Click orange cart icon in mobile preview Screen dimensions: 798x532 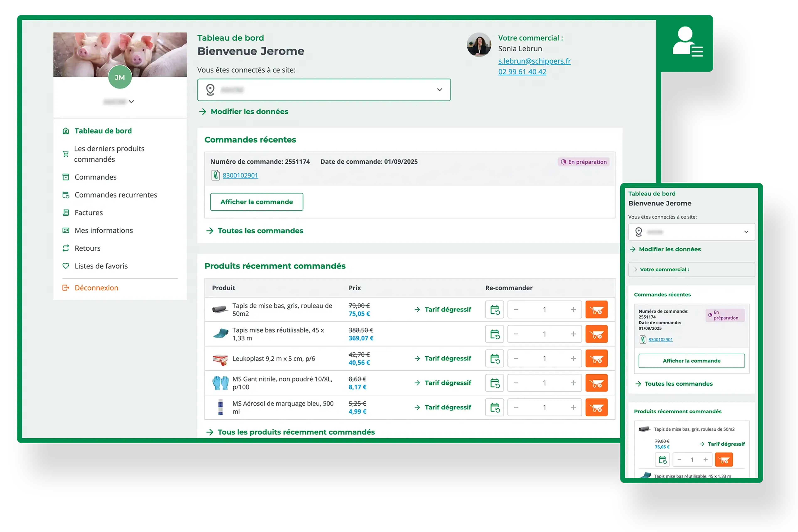tap(724, 460)
